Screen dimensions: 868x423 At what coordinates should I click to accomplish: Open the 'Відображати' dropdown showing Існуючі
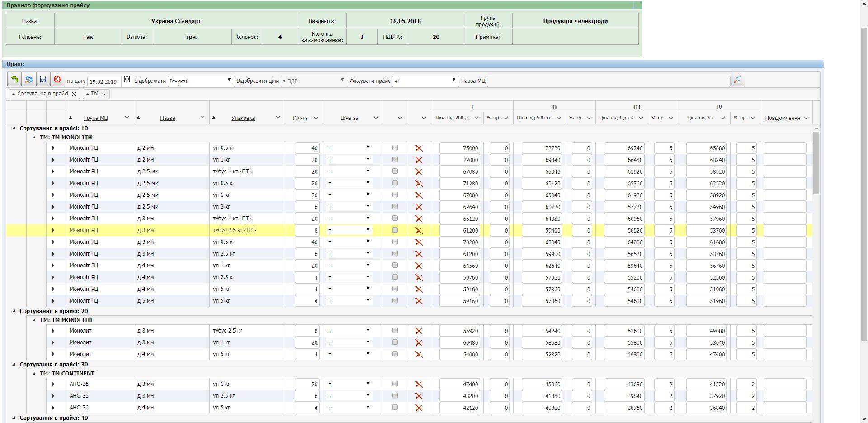click(201, 81)
